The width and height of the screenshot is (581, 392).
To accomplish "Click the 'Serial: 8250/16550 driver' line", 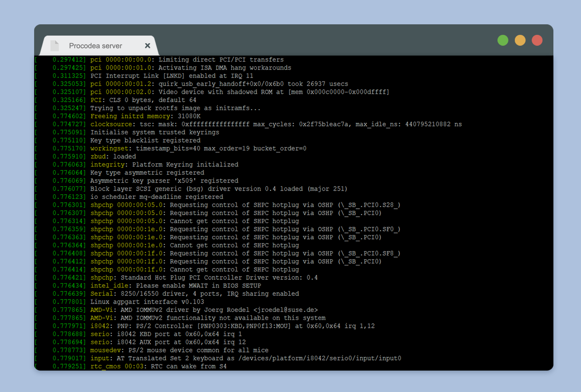I will click(x=195, y=294).
